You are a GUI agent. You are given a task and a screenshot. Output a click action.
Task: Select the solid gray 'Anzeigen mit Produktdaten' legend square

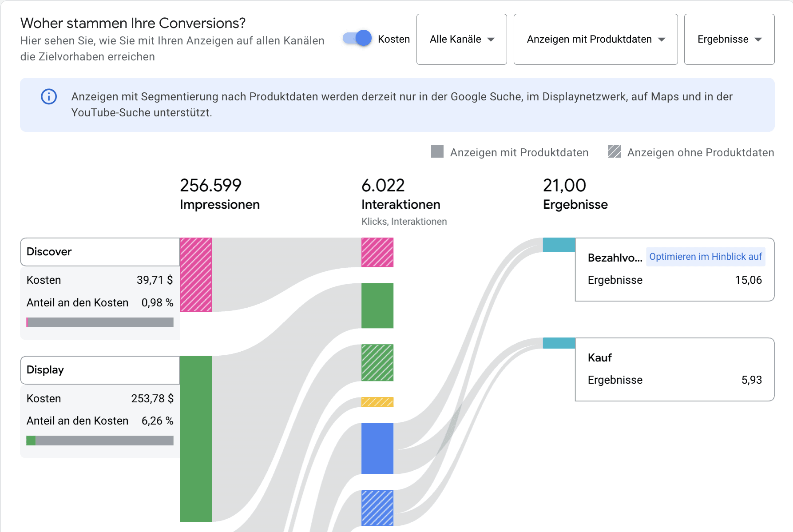click(437, 152)
